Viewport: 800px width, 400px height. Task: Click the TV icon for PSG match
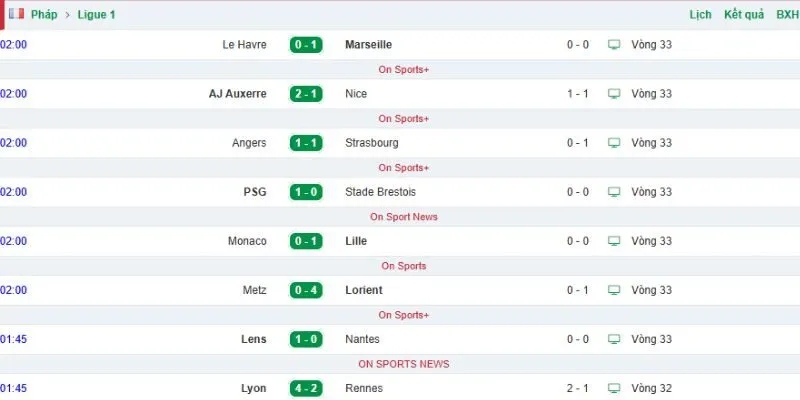coord(614,192)
